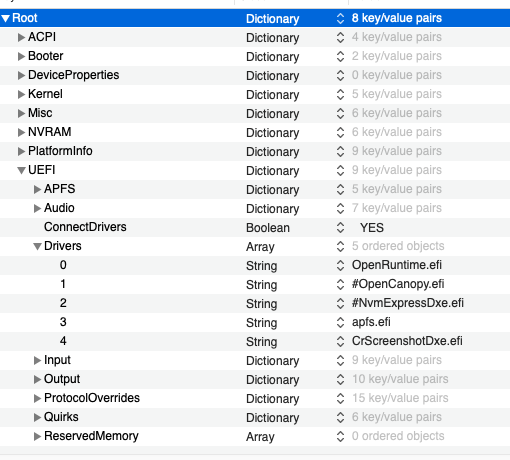The height and width of the screenshot is (460, 510).
Task: Click the Kernel key label
Action: 45,94
